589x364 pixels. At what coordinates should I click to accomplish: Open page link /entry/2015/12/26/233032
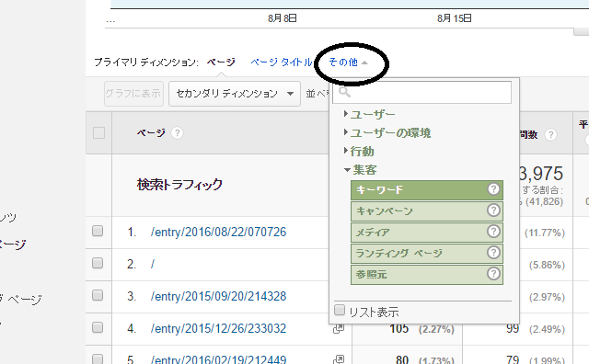click(x=218, y=329)
